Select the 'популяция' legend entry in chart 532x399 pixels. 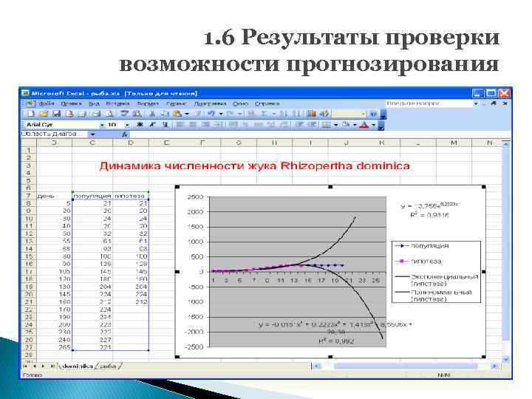422,245
